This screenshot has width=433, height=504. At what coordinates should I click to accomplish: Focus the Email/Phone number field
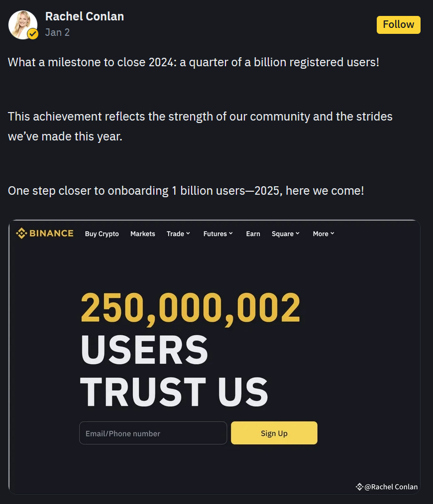coord(153,433)
